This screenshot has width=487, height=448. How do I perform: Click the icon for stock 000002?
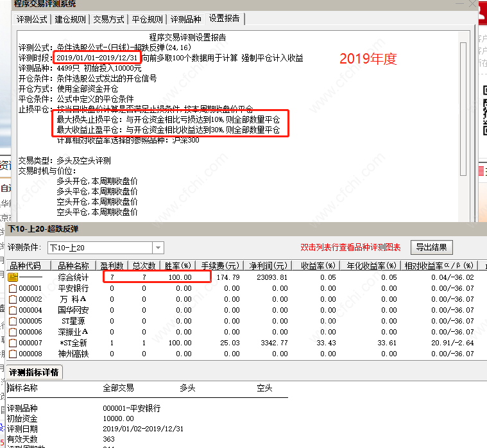click(13, 299)
